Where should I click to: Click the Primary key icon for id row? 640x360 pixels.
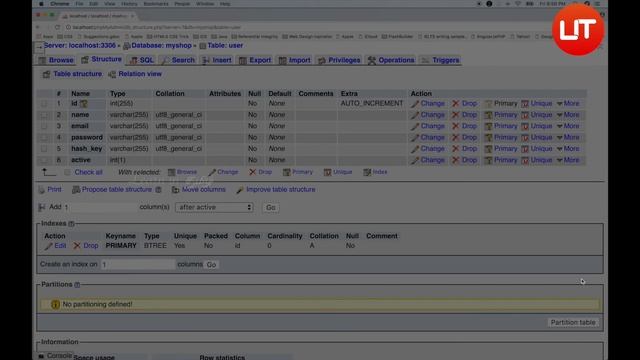coord(488,104)
